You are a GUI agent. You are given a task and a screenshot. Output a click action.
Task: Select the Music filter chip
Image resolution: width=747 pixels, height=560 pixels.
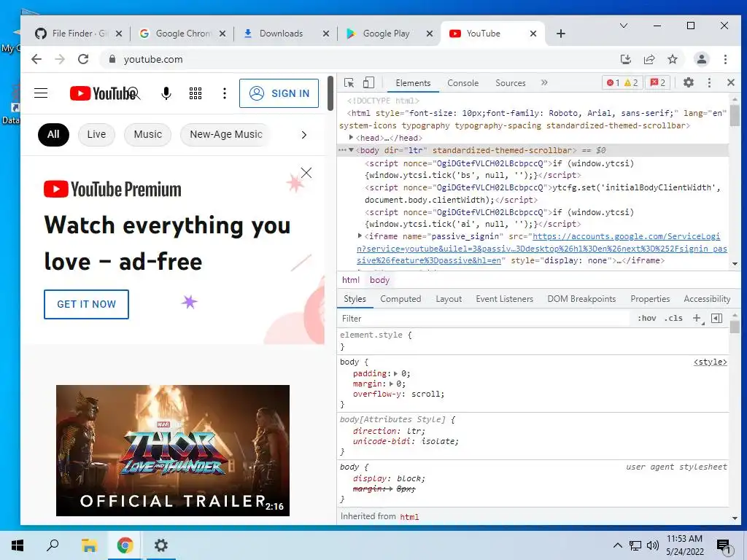[x=147, y=134]
